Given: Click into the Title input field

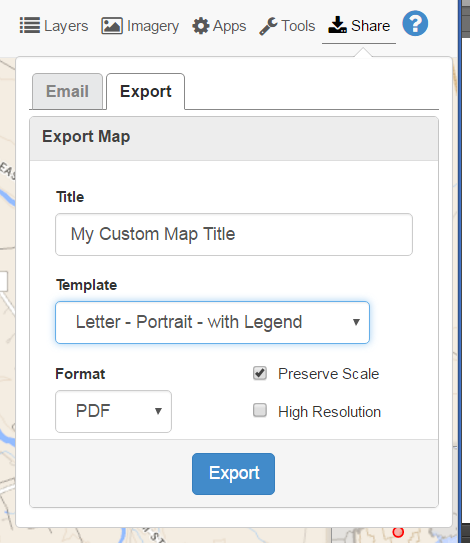Looking at the screenshot, I should click(234, 234).
